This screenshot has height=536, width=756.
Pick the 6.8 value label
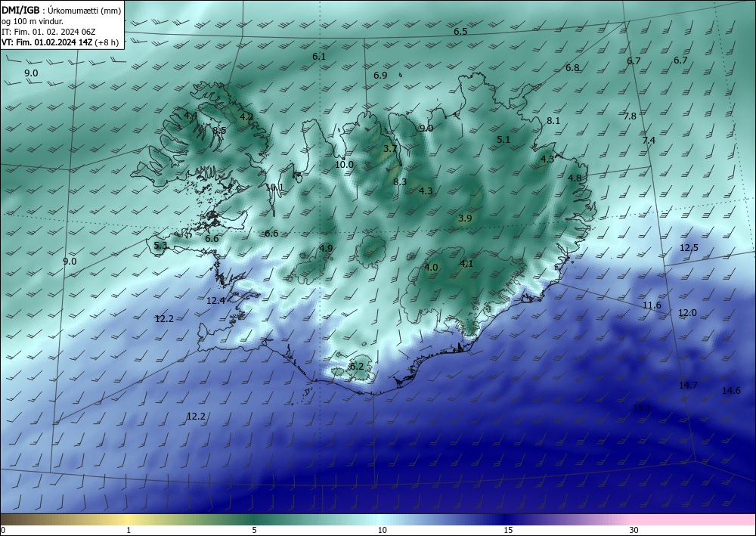pyautogui.click(x=572, y=68)
